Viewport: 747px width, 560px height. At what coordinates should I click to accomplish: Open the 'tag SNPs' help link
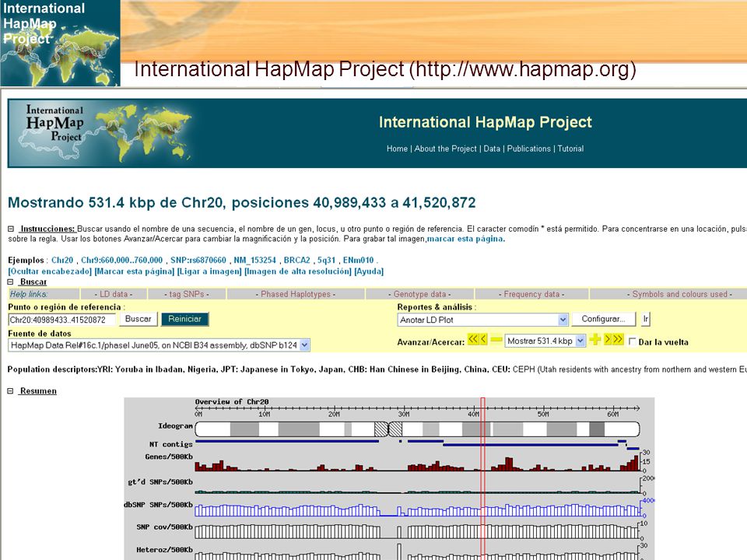pyautogui.click(x=186, y=294)
